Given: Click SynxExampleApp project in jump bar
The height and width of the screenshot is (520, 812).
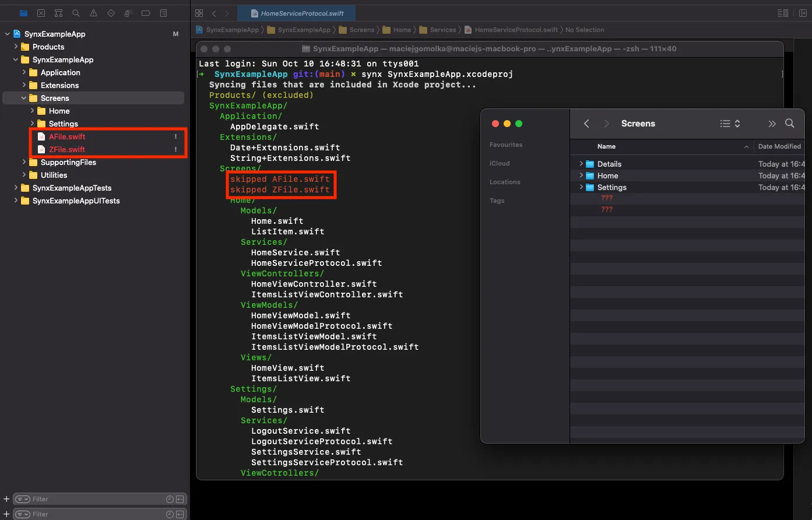Looking at the screenshot, I should [x=227, y=30].
